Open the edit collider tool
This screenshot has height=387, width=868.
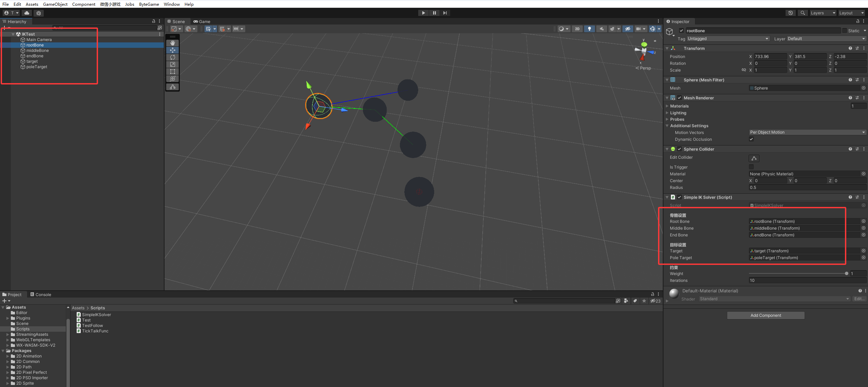pos(754,158)
